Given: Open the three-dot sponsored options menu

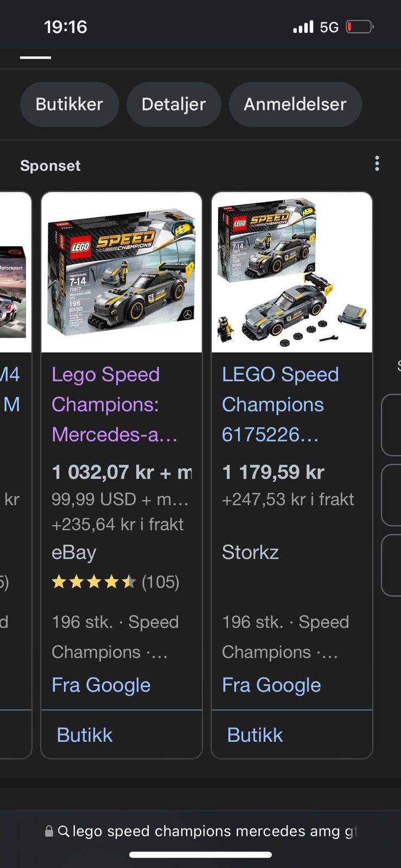Looking at the screenshot, I should pos(377,164).
